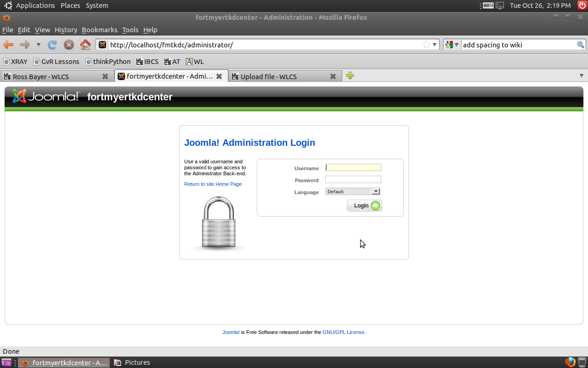Open the thinkPython bookmark
The height and width of the screenshot is (368, 588).
tap(108, 62)
